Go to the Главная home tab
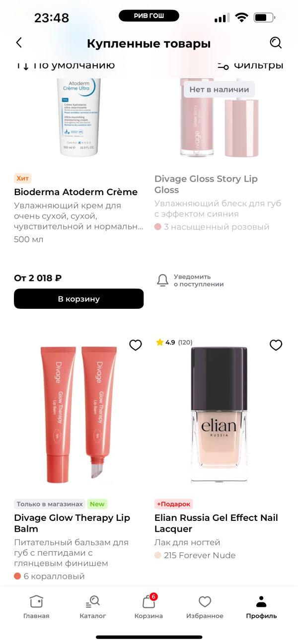The height and width of the screenshot is (644, 298). 36,602
